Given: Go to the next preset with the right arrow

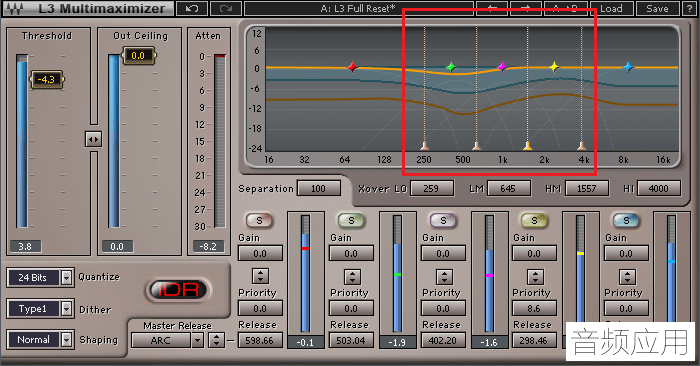Looking at the screenshot, I should [525, 8].
